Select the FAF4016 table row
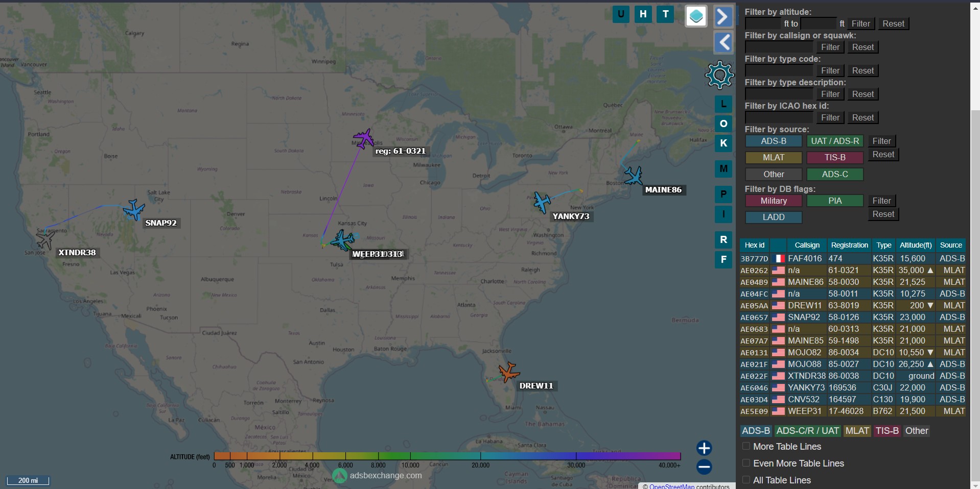980x489 pixels. pyautogui.click(x=852, y=259)
